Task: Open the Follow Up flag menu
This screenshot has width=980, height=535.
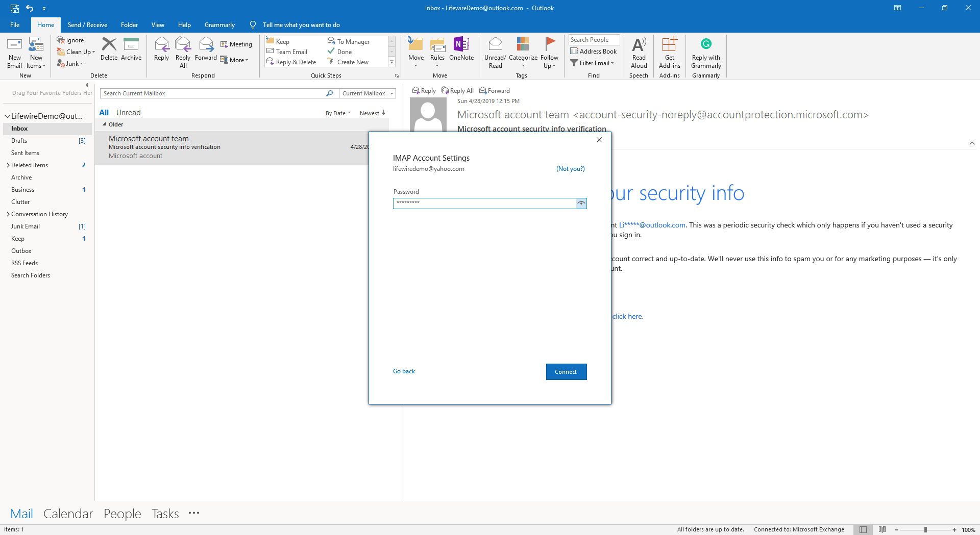Action: [549, 53]
